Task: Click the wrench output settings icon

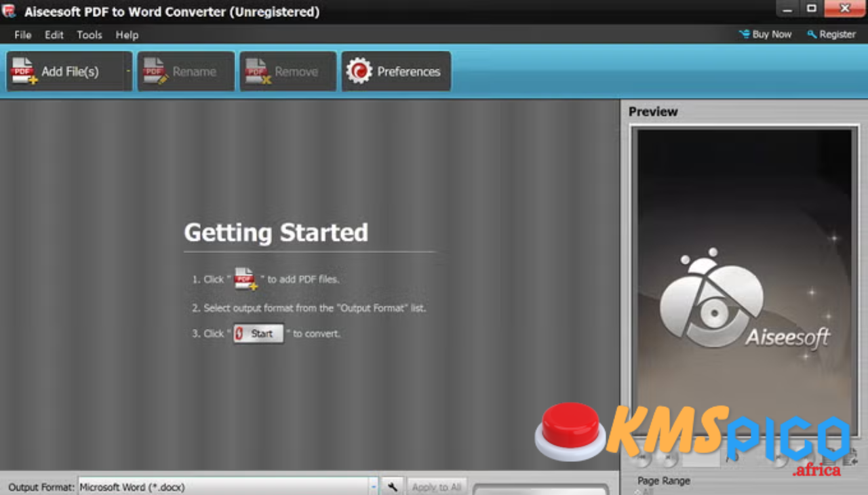Action: coord(392,486)
